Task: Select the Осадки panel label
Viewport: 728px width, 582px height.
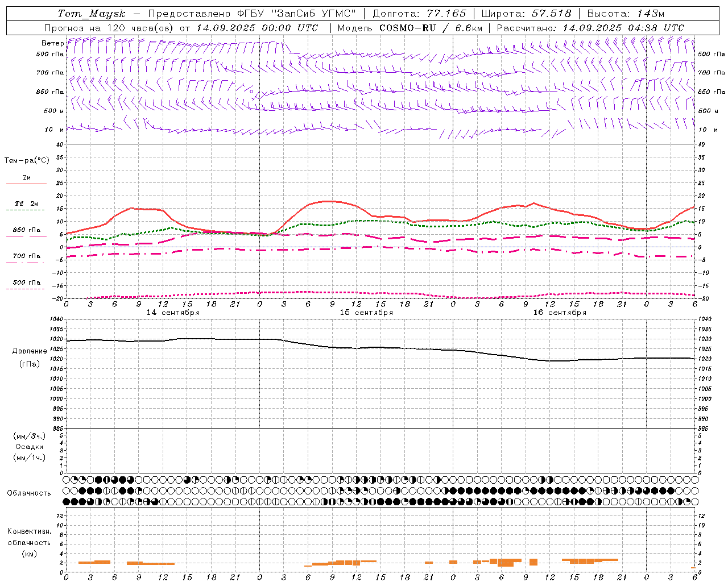Action: [30, 447]
